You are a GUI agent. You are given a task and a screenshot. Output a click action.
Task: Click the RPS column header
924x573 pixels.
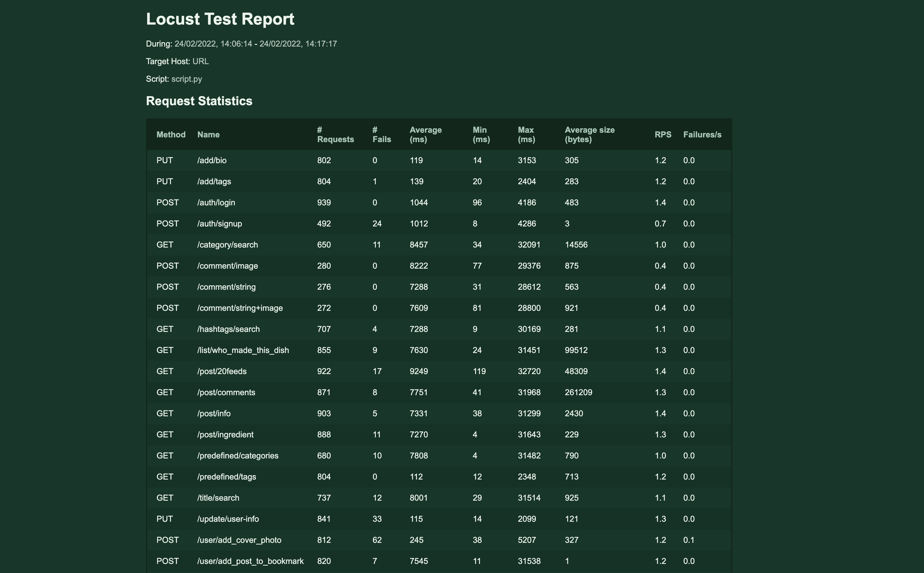[663, 134]
